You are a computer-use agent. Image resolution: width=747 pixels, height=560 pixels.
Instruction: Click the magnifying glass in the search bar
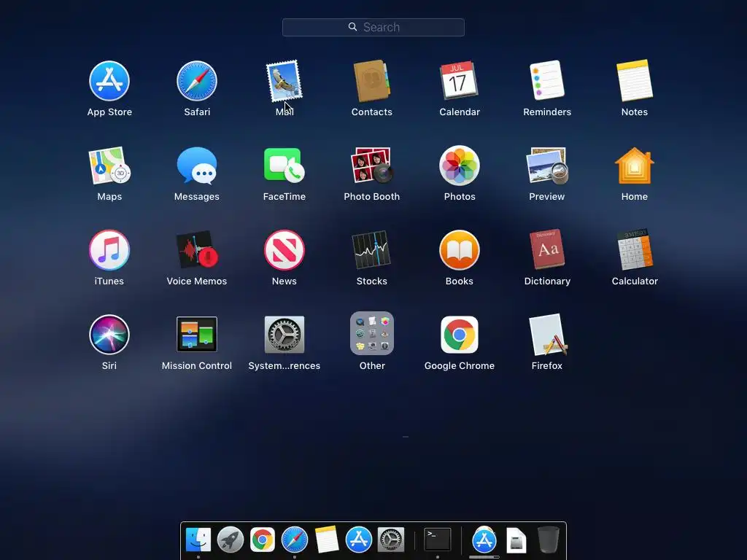coord(352,27)
